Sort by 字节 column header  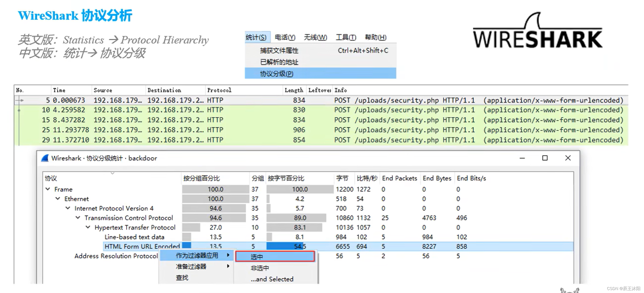tap(344, 178)
